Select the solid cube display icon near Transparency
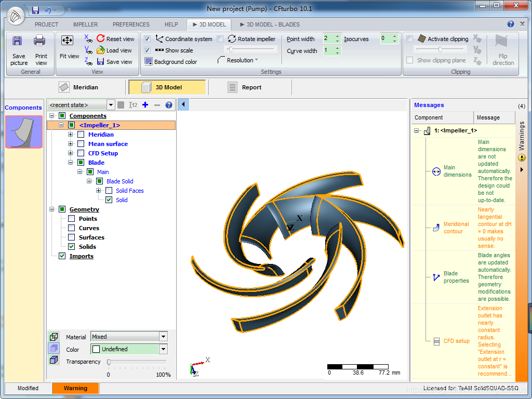This screenshot has width=532, height=399. coord(54,360)
